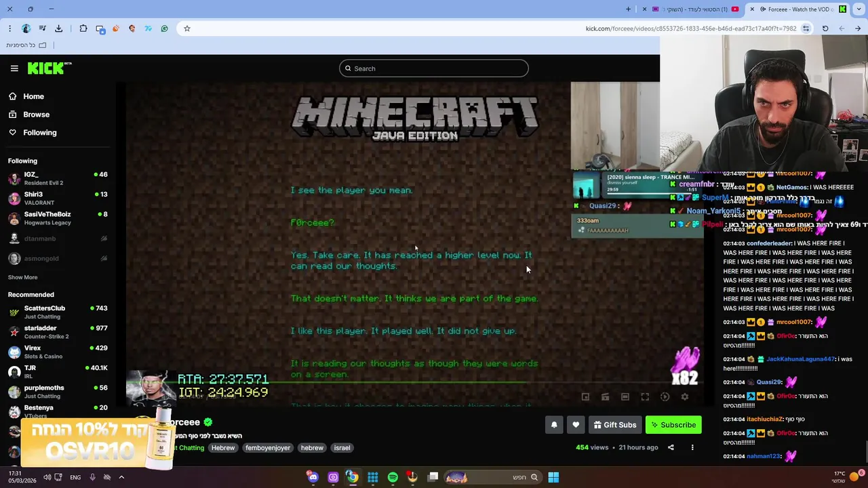The image size is (868, 488).
Task: Follow channel with heart button
Action: 576,425
